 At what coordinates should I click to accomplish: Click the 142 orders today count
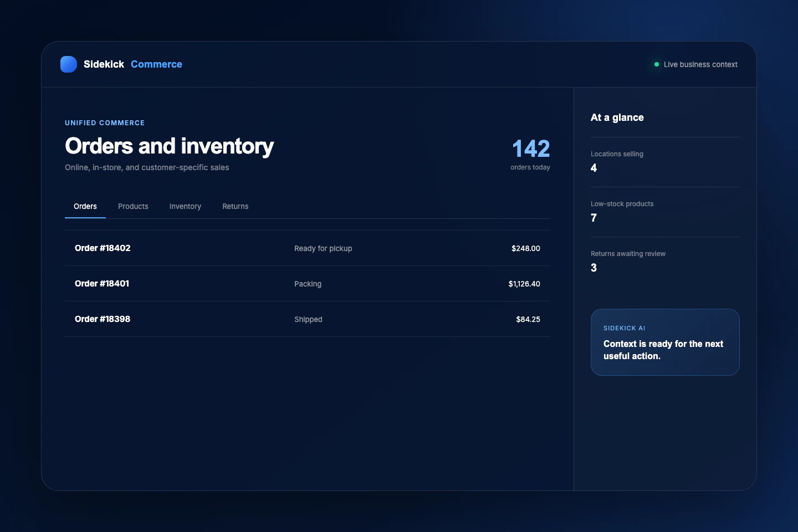(x=530, y=155)
